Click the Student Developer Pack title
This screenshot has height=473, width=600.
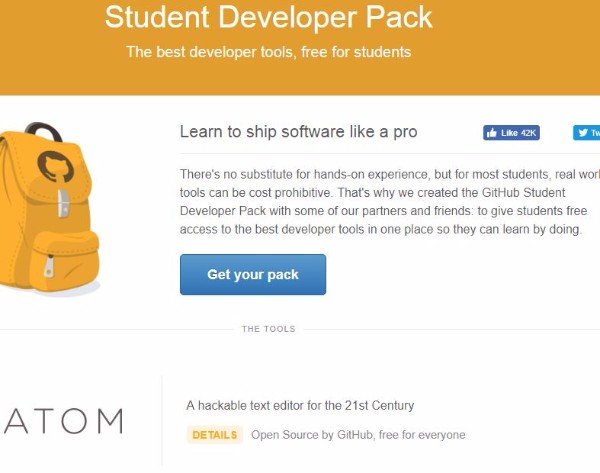pyautogui.click(x=268, y=17)
